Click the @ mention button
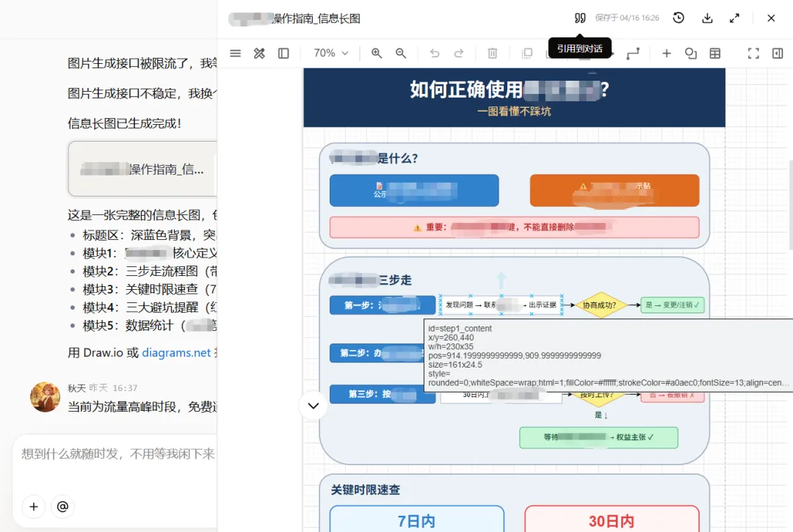Viewport: 793px width, 532px height. coord(62,507)
